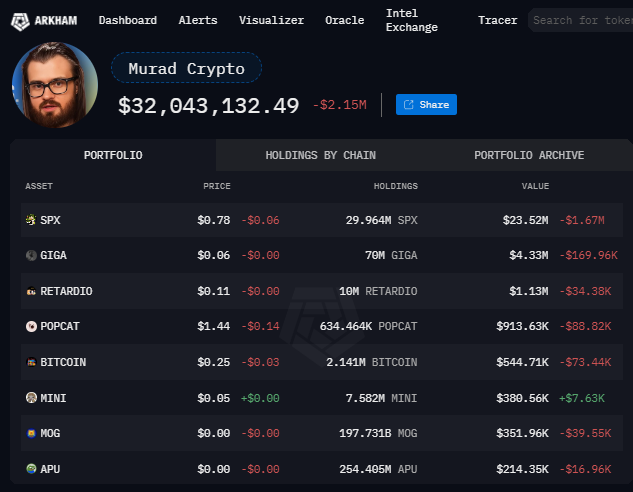This screenshot has height=492, width=633.
Task: Open the GIGA token icon
Action: click(31, 255)
